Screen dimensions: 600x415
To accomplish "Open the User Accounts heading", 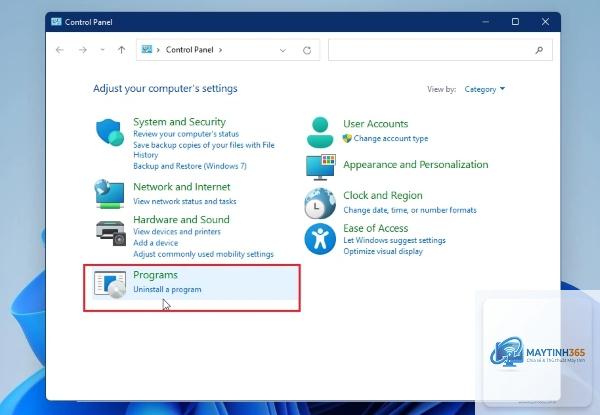I will coord(376,124).
